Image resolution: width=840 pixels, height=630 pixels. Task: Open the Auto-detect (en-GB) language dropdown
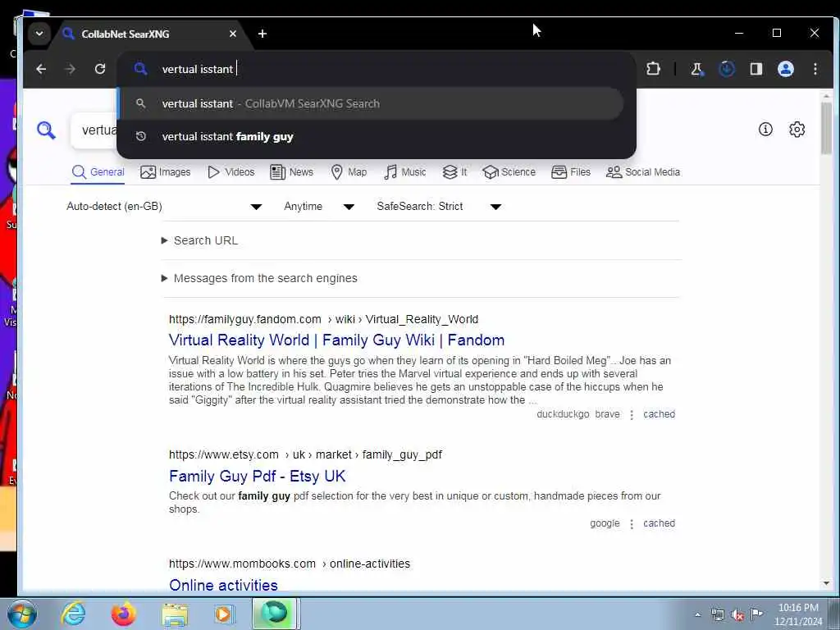[x=164, y=206]
